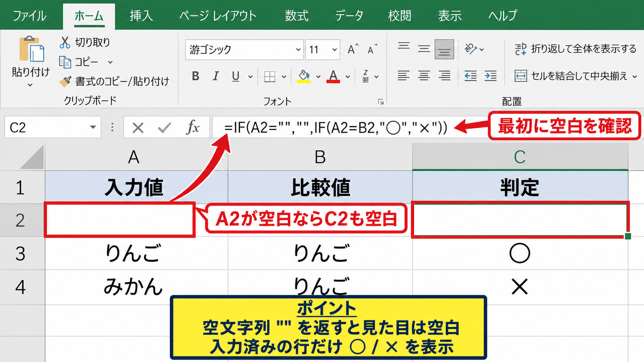Open the Borders dropdown arrow

284,77
